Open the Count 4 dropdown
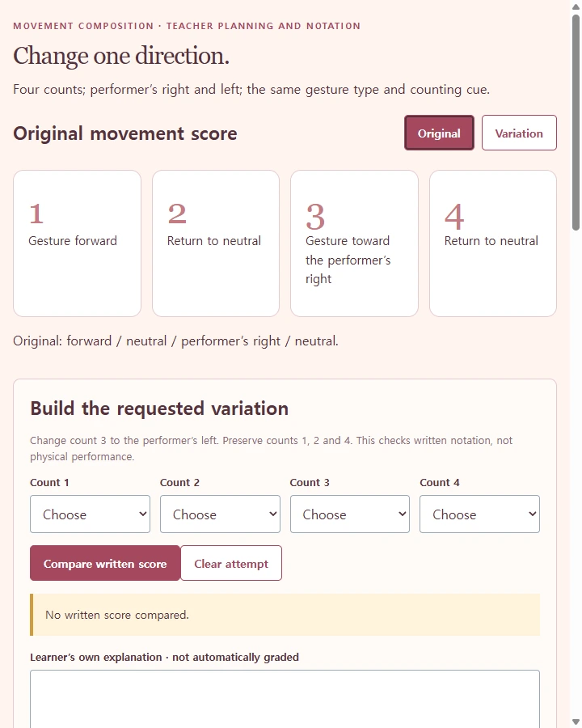 tap(479, 514)
